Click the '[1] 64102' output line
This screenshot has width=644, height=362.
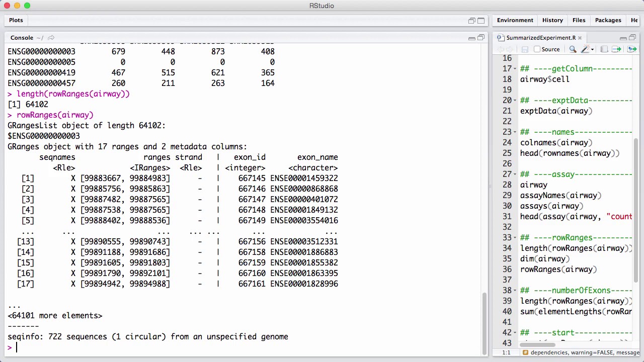point(28,104)
